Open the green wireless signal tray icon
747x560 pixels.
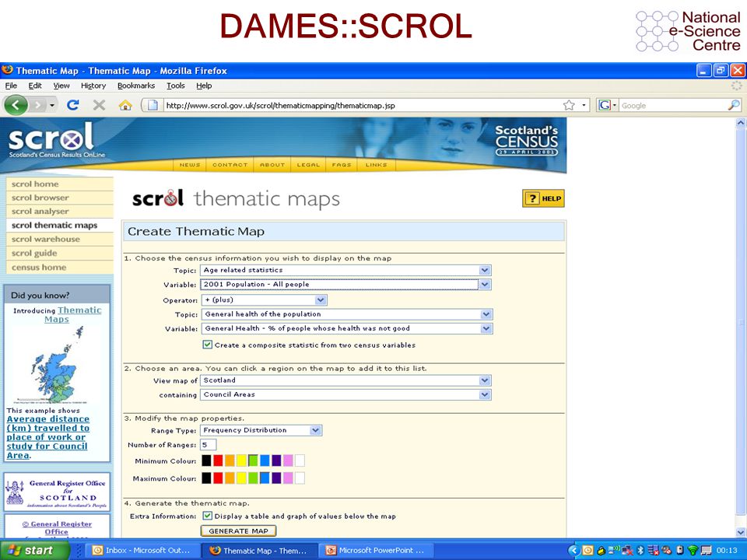click(693, 551)
